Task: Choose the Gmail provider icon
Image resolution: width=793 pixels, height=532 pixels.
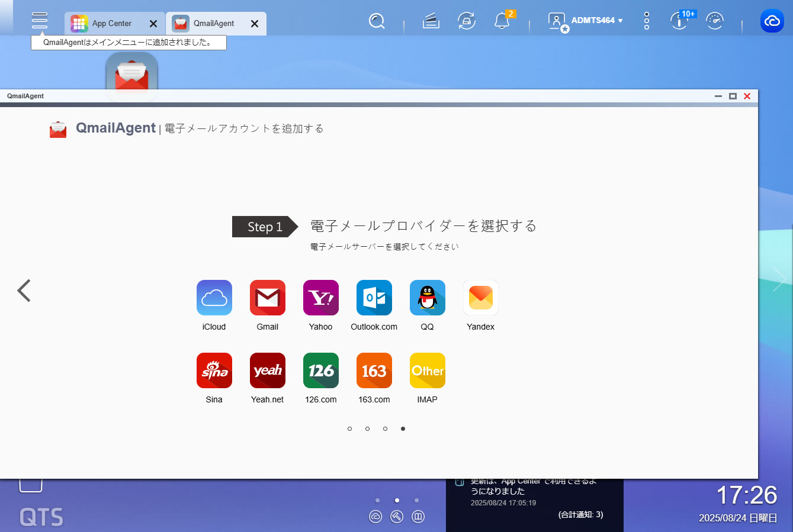Action: tap(267, 298)
